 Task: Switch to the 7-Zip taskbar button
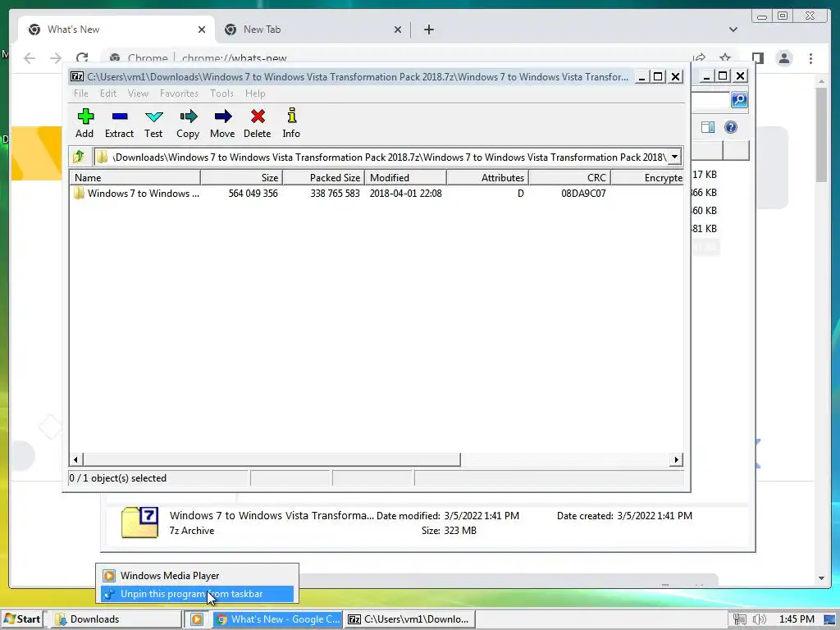pyautogui.click(x=411, y=619)
